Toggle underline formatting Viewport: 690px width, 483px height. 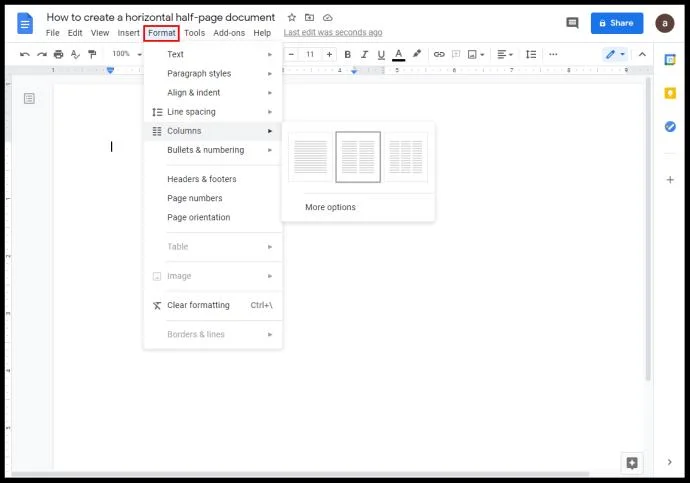coord(381,55)
